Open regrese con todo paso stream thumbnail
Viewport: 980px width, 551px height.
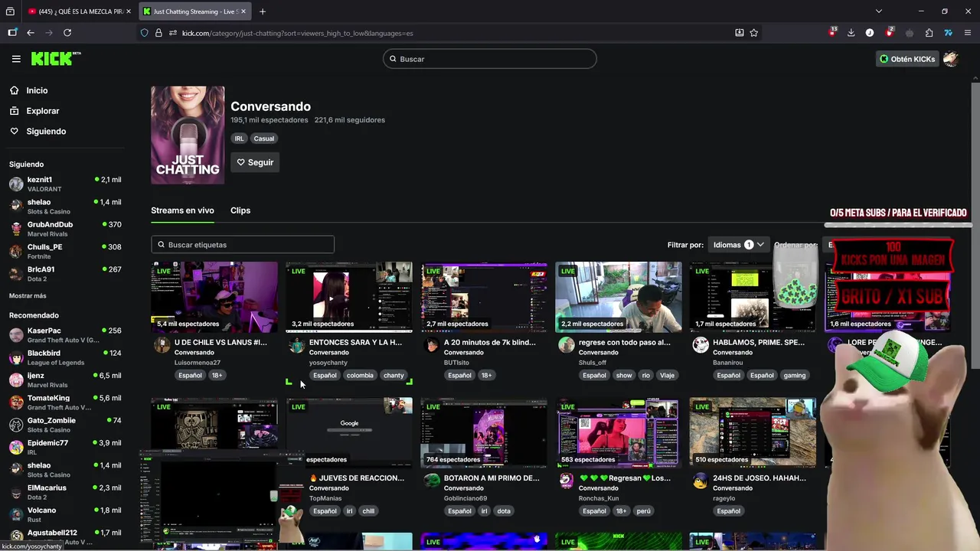point(619,297)
